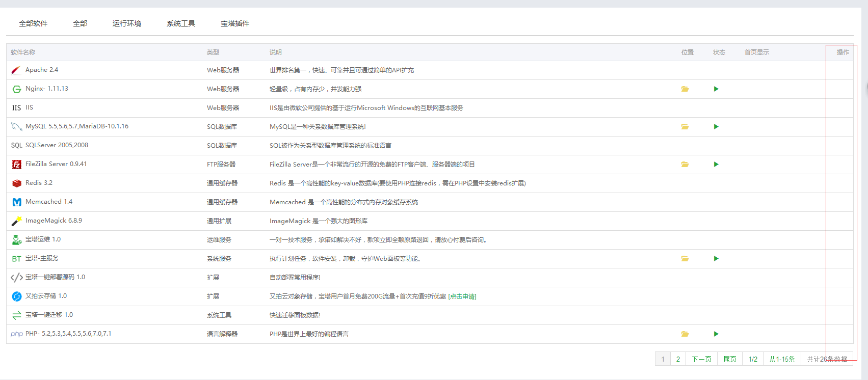Click the 宝塔一键迁移 transfer arrows icon
This screenshot has height=380, width=868.
point(16,315)
